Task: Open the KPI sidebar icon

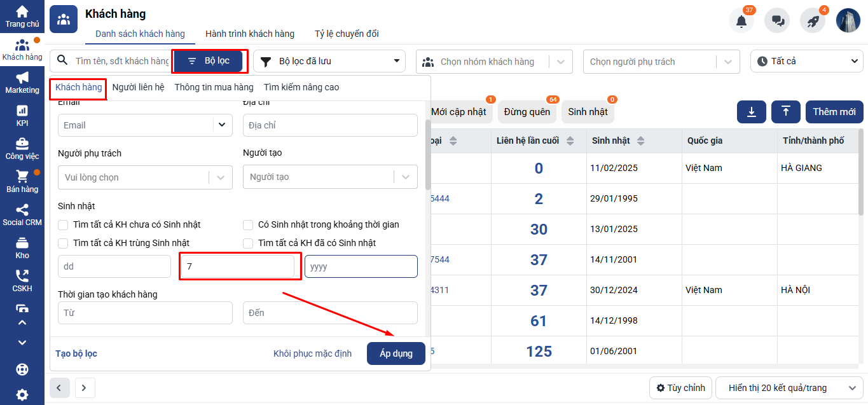Action: tap(22, 116)
